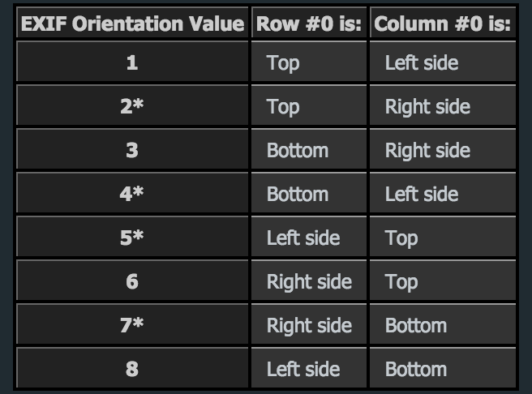532x394 pixels.
Task: Click "Left side" in the value 8 row
Action: point(303,369)
